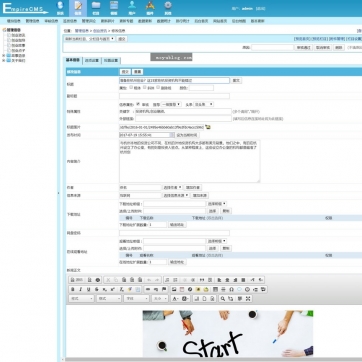The width and height of the screenshot is (362, 362).
Task: Open online viewing address prefix dropdown
Action: pyautogui.click(x=217, y=241)
